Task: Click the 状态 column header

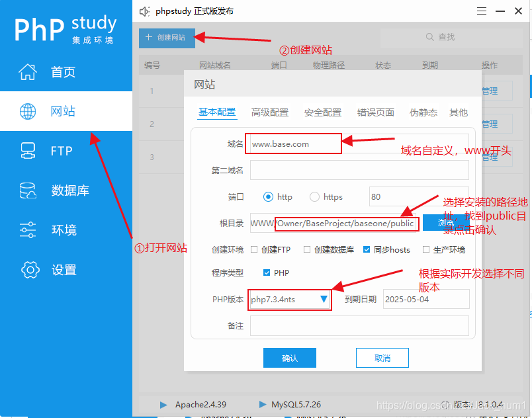Action: [383, 65]
